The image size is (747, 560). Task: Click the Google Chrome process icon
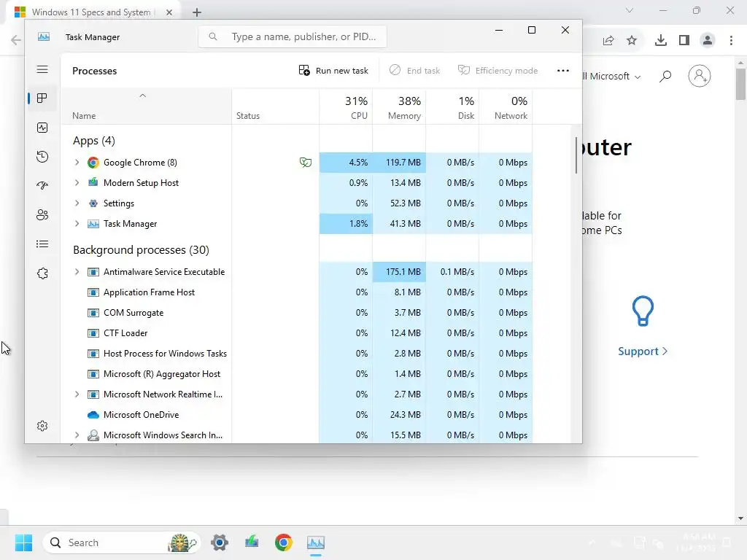tap(93, 163)
